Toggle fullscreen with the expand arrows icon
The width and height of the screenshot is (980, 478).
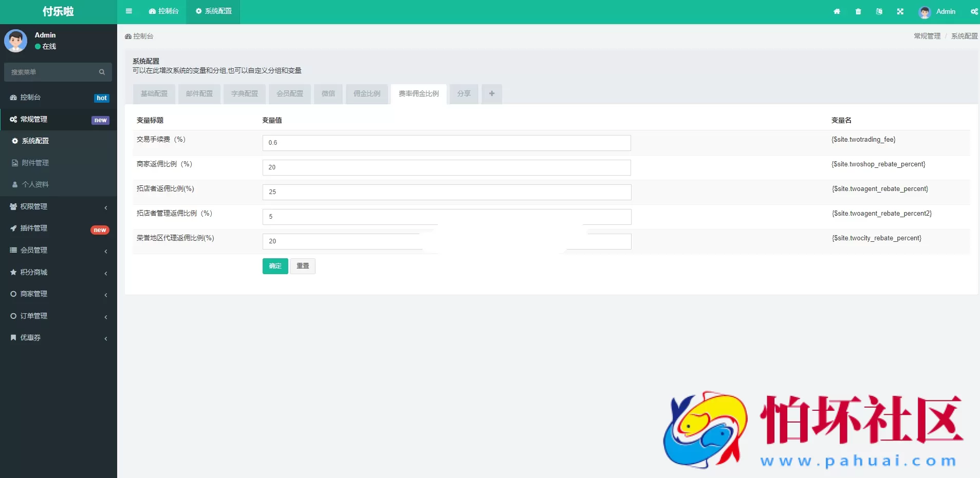pyautogui.click(x=900, y=11)
